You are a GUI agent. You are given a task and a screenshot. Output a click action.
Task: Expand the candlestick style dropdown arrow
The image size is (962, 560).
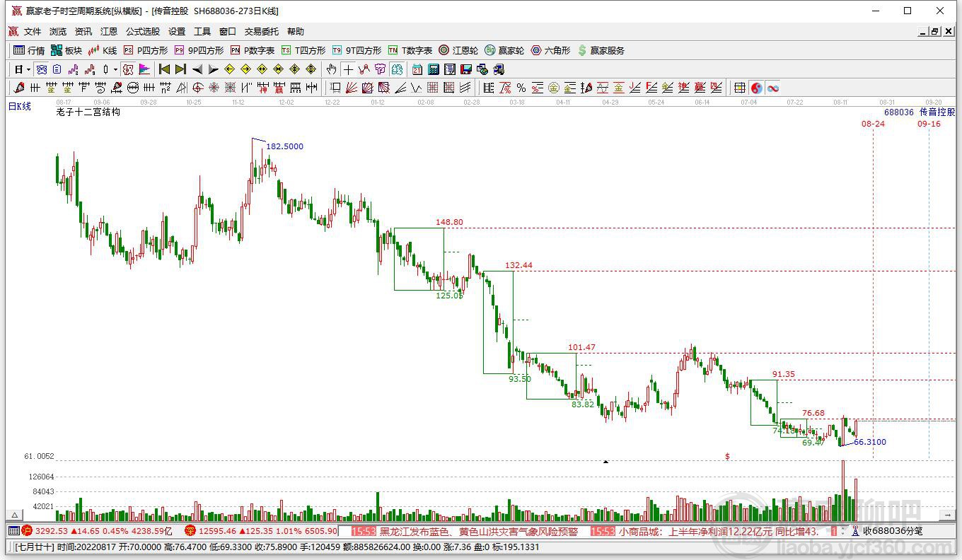pyautogui.click(x=115, y=69)
